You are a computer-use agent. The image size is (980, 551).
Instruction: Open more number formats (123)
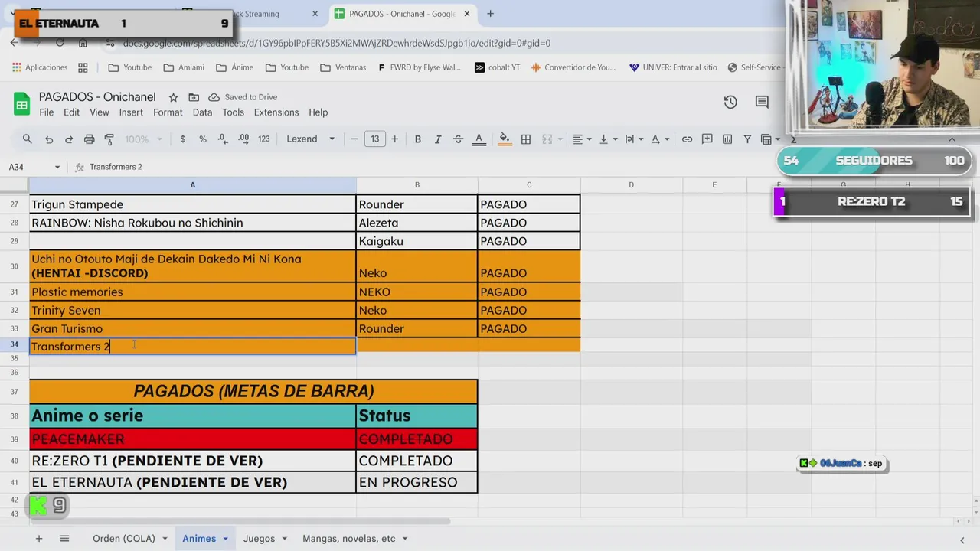click(x=264, y=139)
